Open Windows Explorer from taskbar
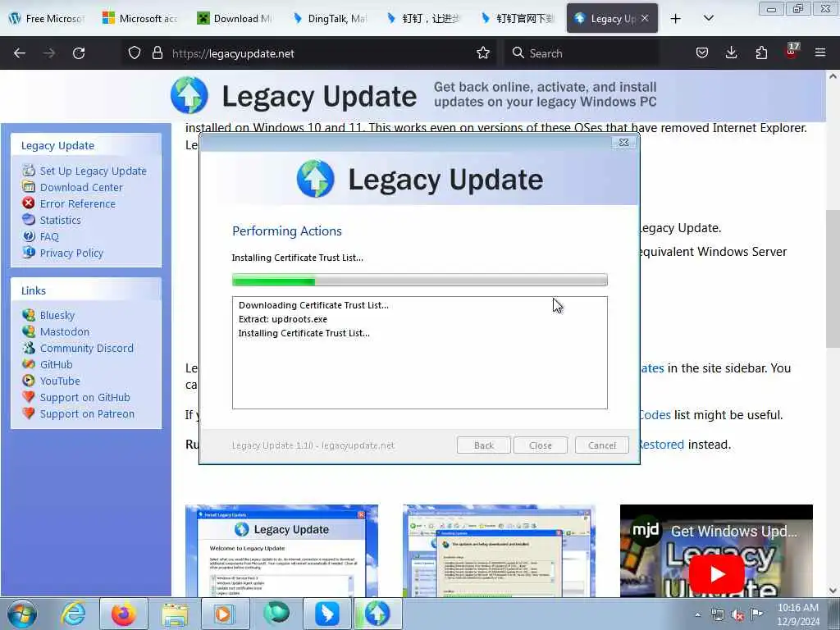The image size is (840, 630). 175,614
